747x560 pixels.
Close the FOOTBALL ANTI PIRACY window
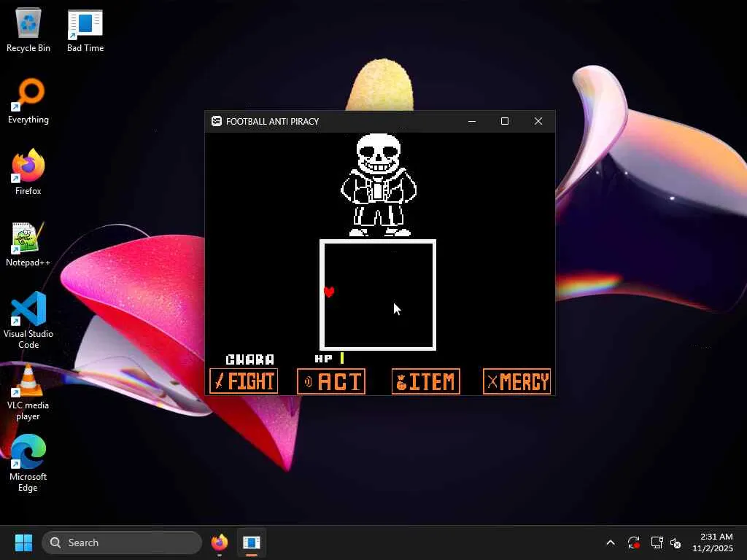(538, 122)
